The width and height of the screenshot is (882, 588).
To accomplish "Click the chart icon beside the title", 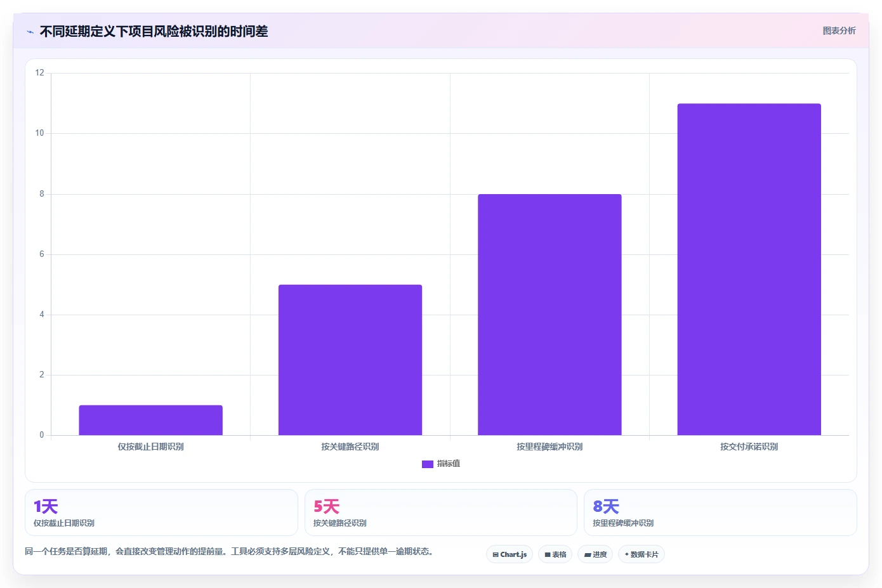I will click(30, 32).
